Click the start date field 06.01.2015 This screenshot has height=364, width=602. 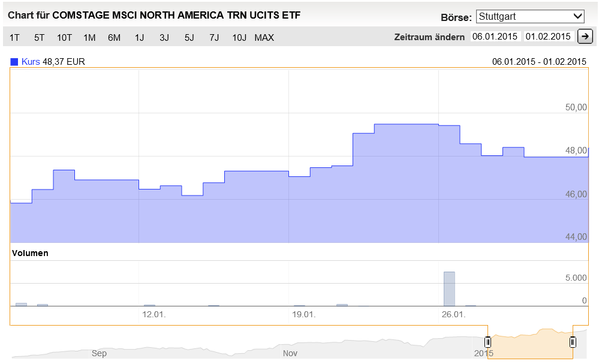pos(495,37)
